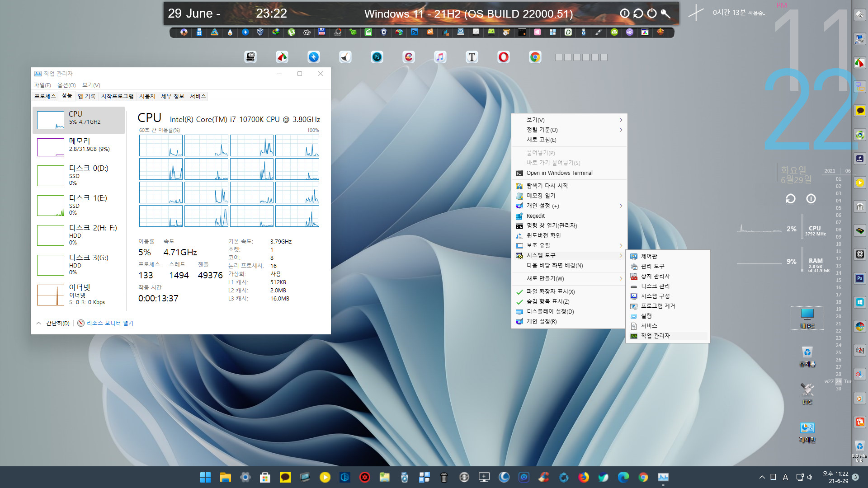Open the taskbar clock showing 오후 11:22

pos(835,478)
